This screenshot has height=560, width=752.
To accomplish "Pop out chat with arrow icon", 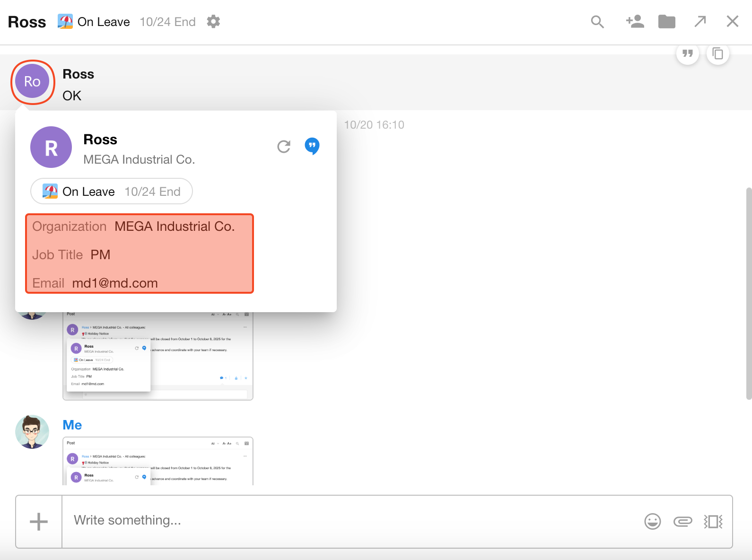I will 700,22.
